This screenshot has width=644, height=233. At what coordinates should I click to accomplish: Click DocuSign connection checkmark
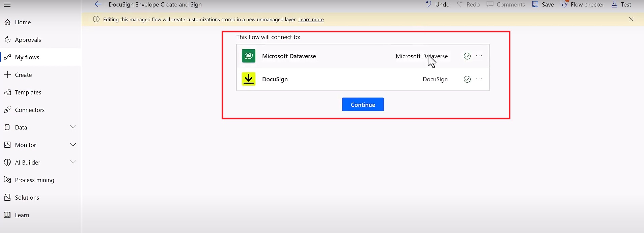[467, 79]
